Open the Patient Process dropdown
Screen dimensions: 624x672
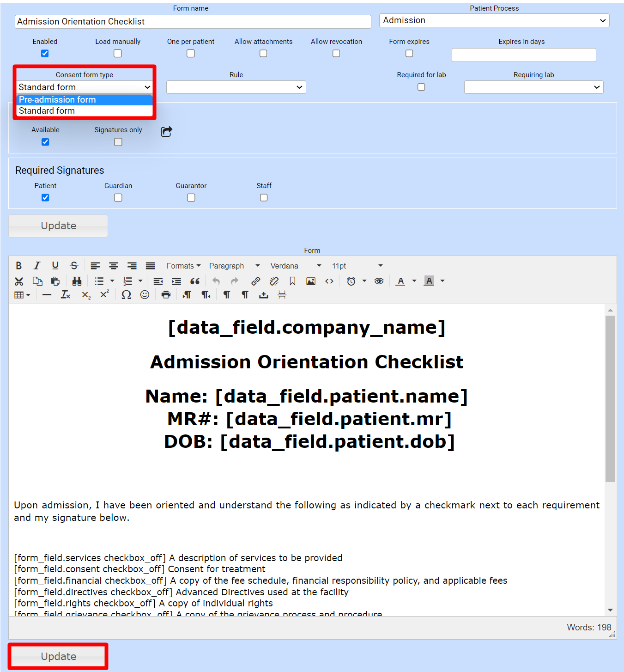coord(494,20)
